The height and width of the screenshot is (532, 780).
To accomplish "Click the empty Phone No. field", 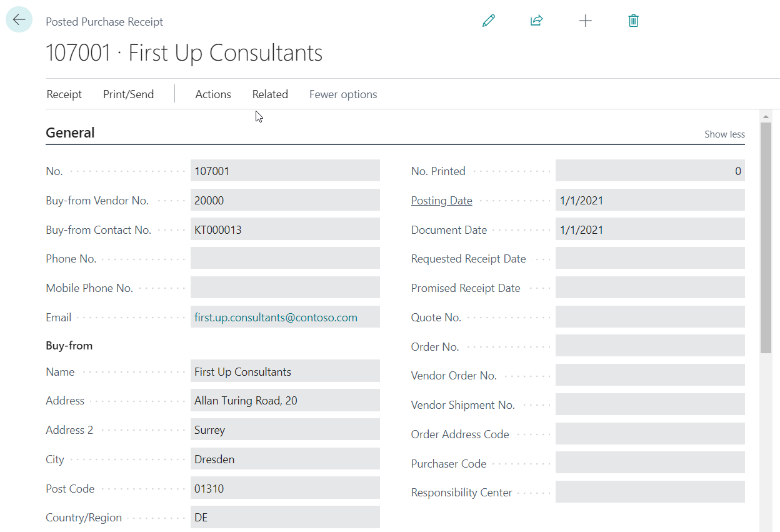I will click(285, 258).
